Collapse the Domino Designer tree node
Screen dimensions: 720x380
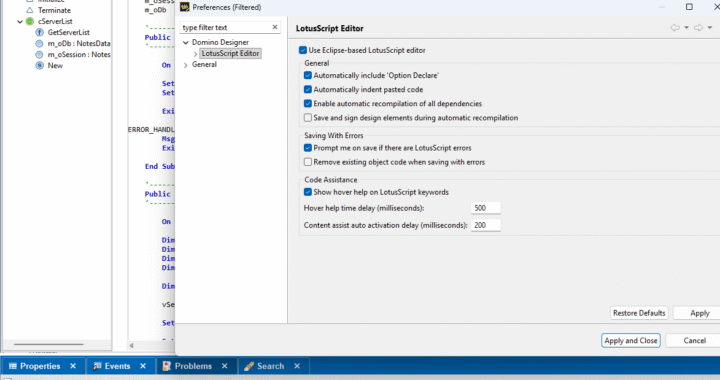click(186, 42)
